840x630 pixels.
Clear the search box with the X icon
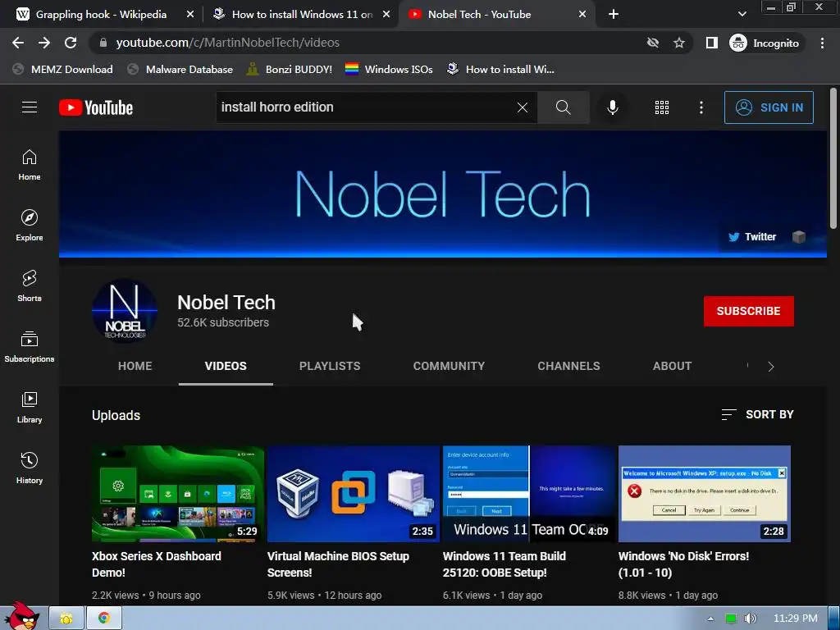523,107
